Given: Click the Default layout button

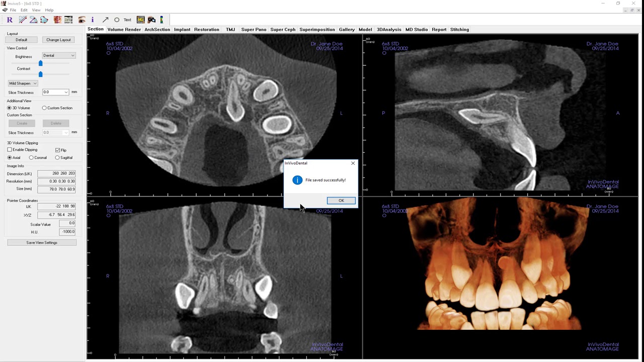Looking at the screenshot, I should pyautogui.click(x=22, y=40).
